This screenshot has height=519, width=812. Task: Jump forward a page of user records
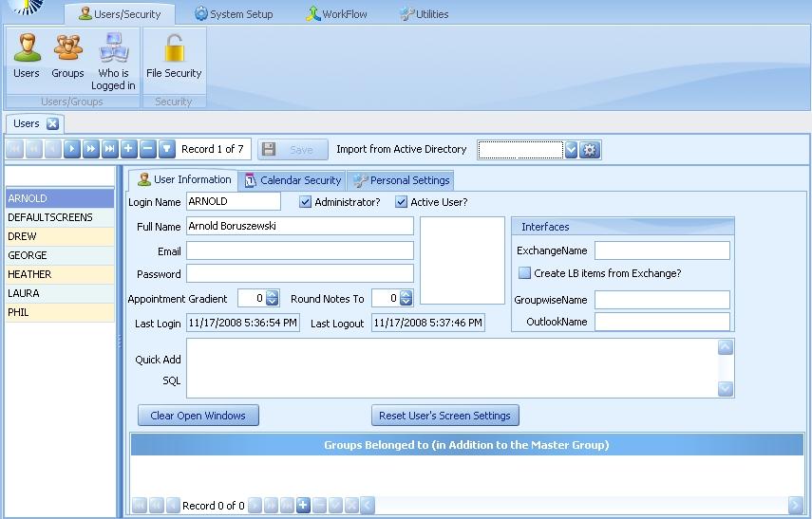tap(90, 149)
